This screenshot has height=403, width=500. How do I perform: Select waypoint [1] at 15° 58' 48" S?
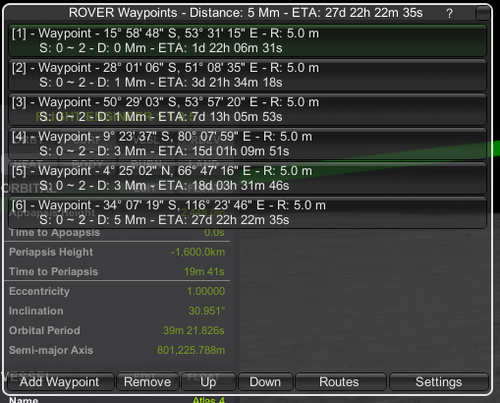[247, 41]
